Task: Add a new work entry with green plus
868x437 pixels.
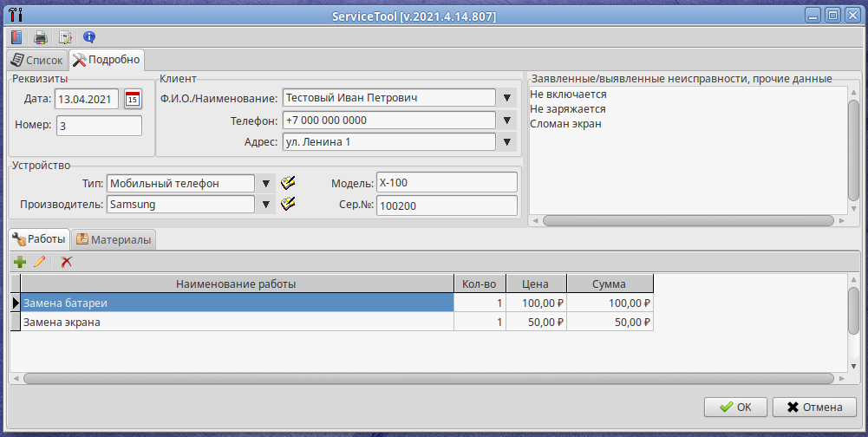Action: coord(20,261)
